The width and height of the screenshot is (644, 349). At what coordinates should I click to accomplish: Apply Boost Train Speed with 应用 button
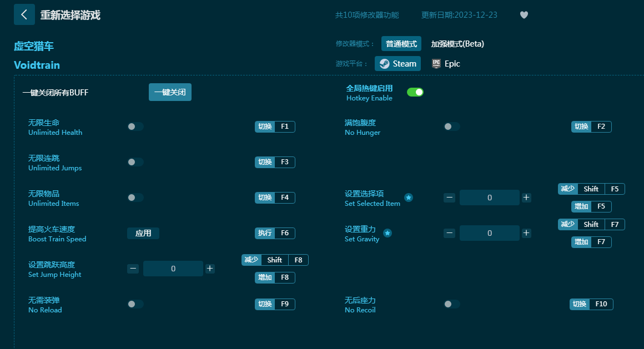pos(143,233)
